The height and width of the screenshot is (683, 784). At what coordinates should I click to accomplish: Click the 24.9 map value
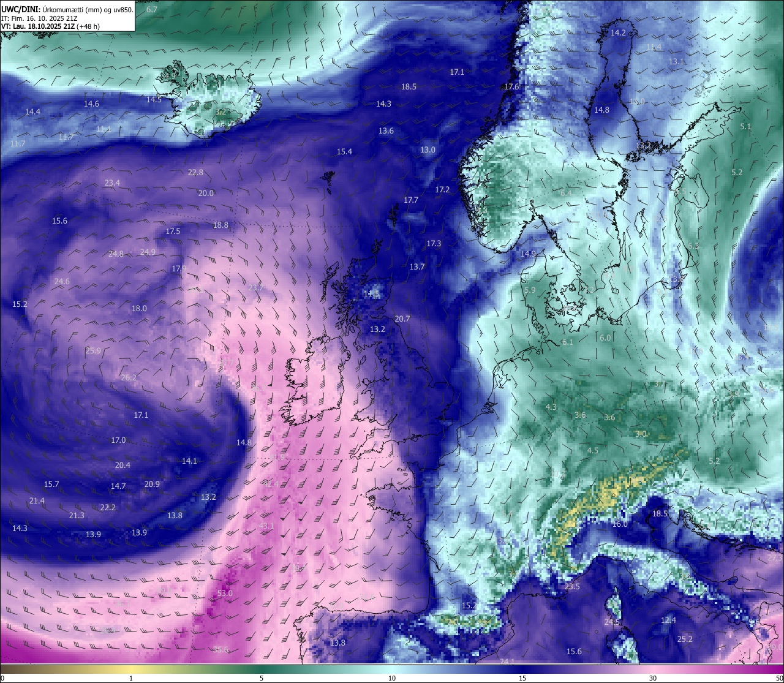point(148,252)
